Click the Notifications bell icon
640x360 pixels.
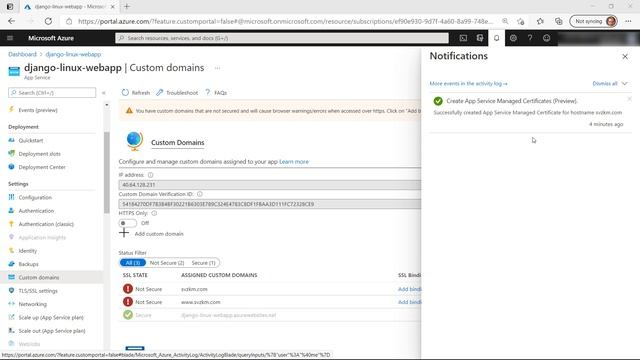point(496,38)
